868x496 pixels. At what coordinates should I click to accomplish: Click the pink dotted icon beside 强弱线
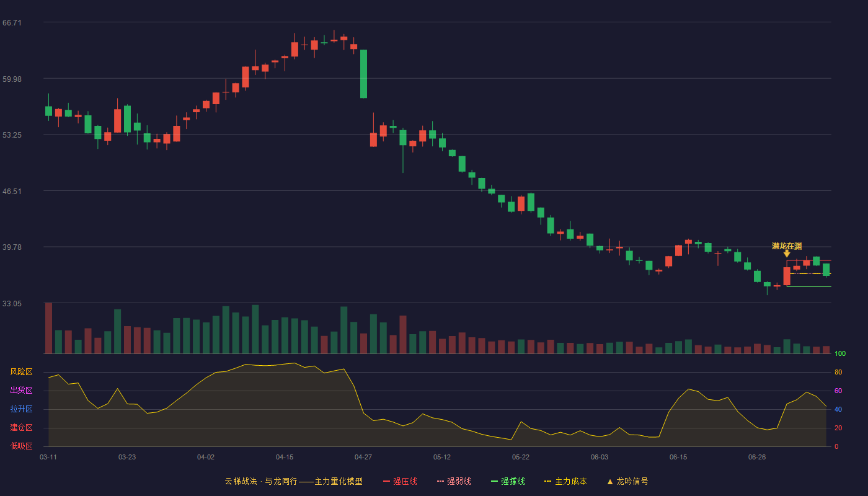(440, 482)
